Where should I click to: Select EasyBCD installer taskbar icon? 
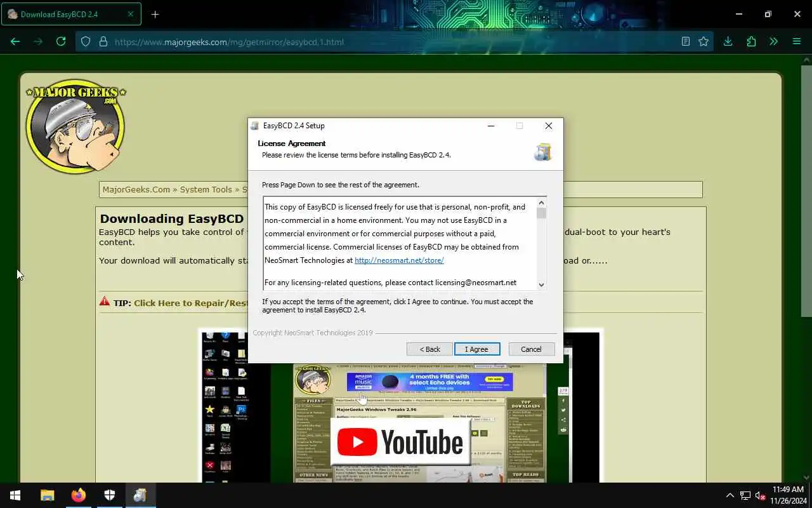click(140, 495)
